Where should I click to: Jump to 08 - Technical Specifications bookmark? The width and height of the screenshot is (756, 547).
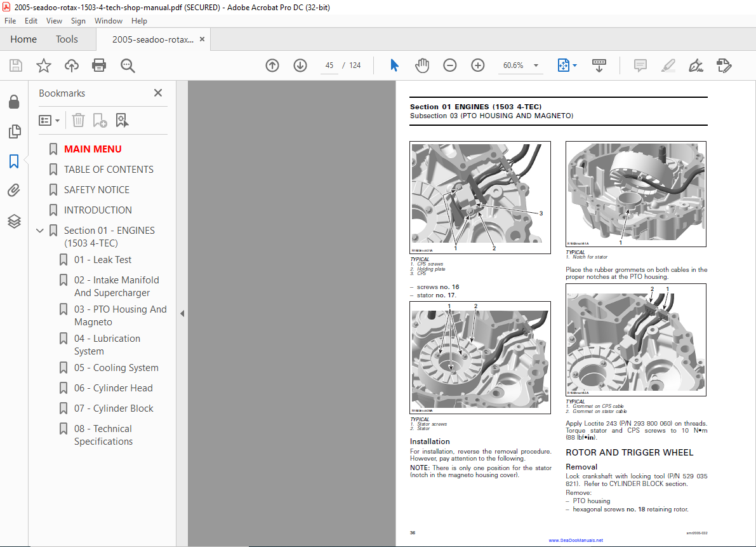point(103,435)
